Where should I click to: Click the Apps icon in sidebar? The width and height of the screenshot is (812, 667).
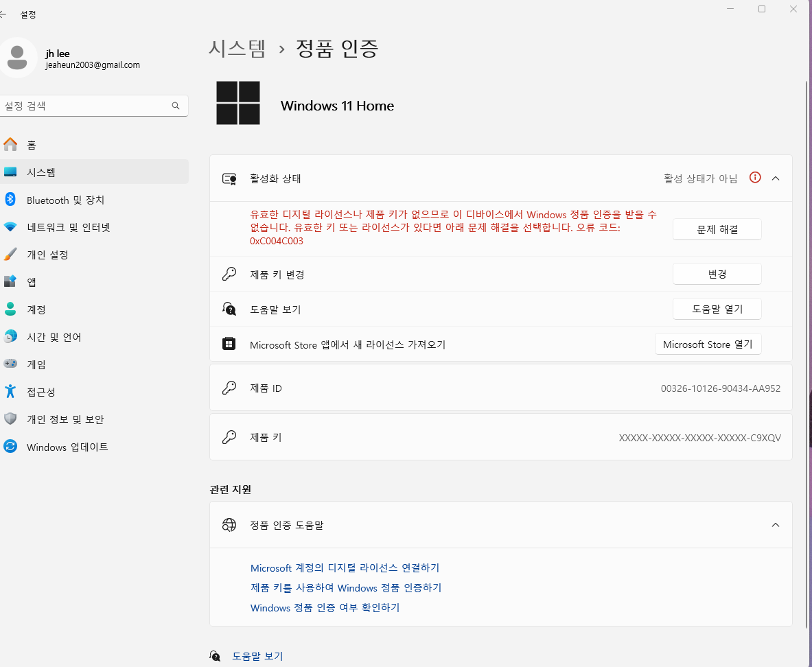10,282
